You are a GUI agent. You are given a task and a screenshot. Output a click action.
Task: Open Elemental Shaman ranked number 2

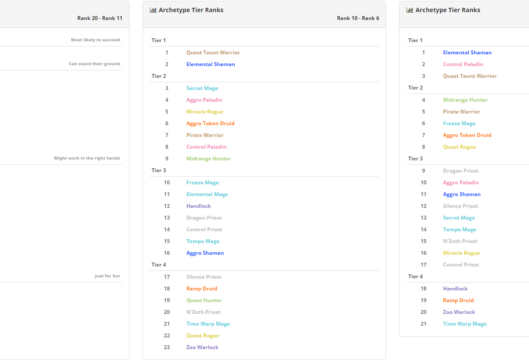pyautogui.click(x=211, y=64)
